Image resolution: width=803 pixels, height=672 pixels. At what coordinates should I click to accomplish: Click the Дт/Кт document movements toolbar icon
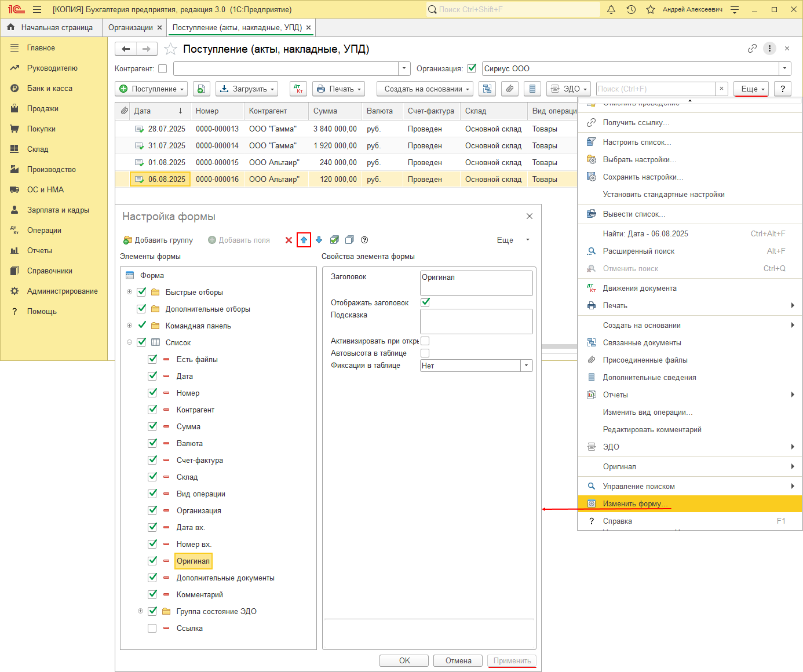[x=298, y=89]
